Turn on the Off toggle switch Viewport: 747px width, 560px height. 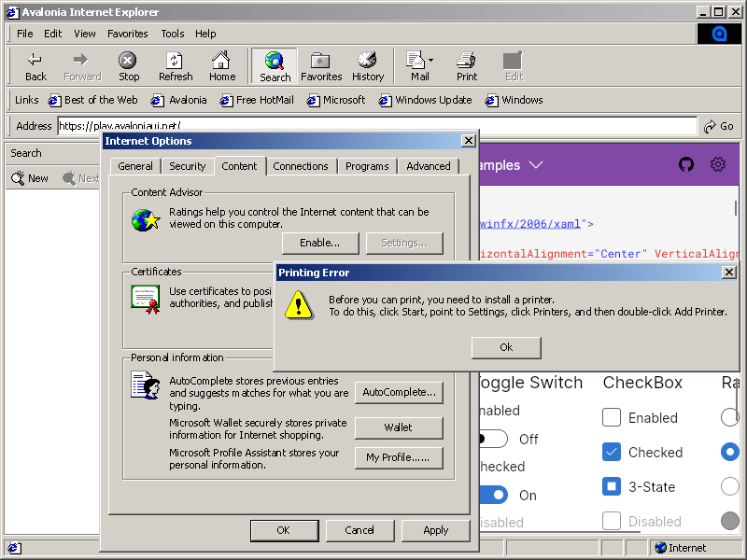[494, 439]
